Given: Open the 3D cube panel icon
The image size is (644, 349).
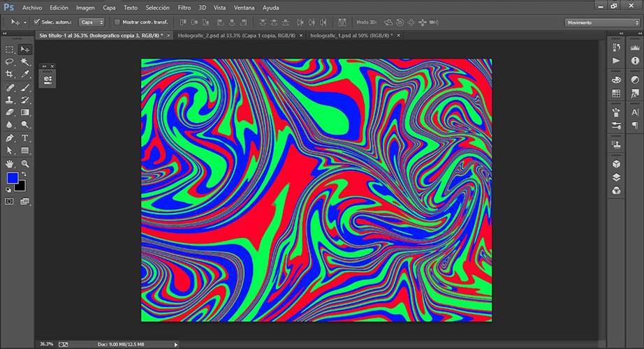Looking at the screenshot, I should (616, 164).
